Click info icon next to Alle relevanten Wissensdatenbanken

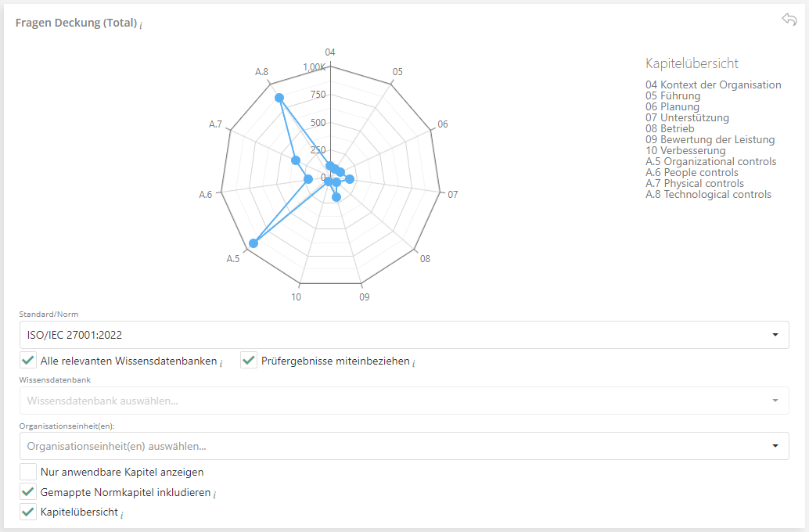click(x=222, y=362)
